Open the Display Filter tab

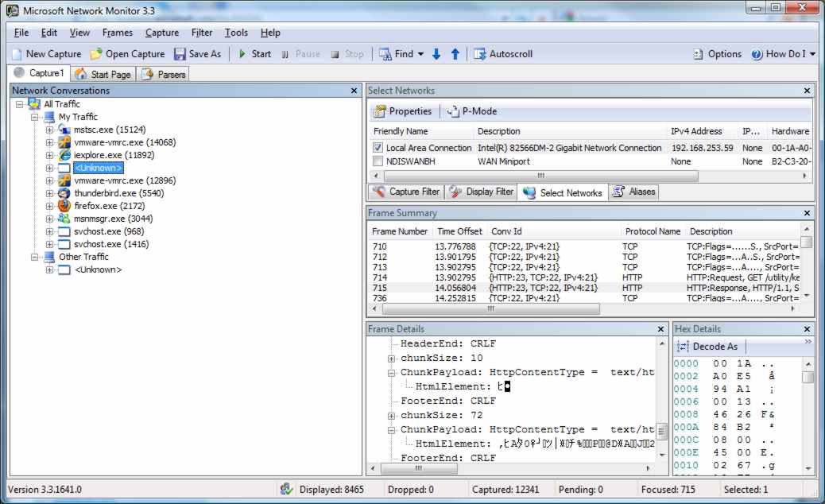coord(482,192)
